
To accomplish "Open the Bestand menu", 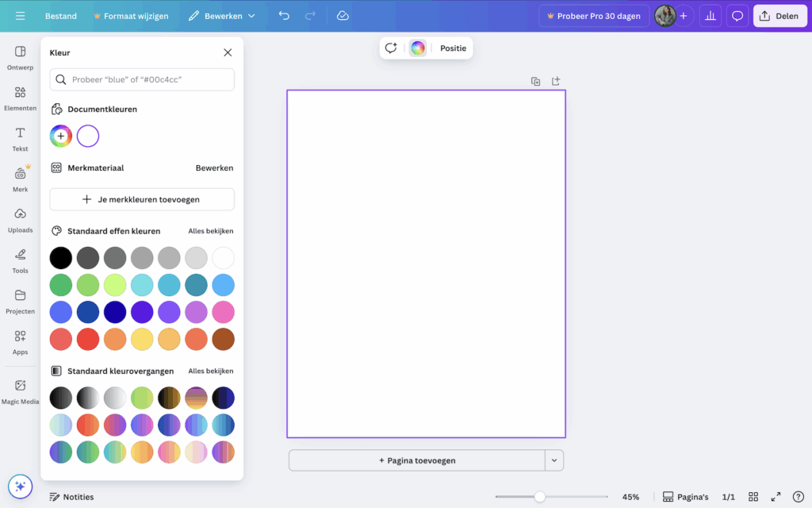I will click(x=61, y=16).
